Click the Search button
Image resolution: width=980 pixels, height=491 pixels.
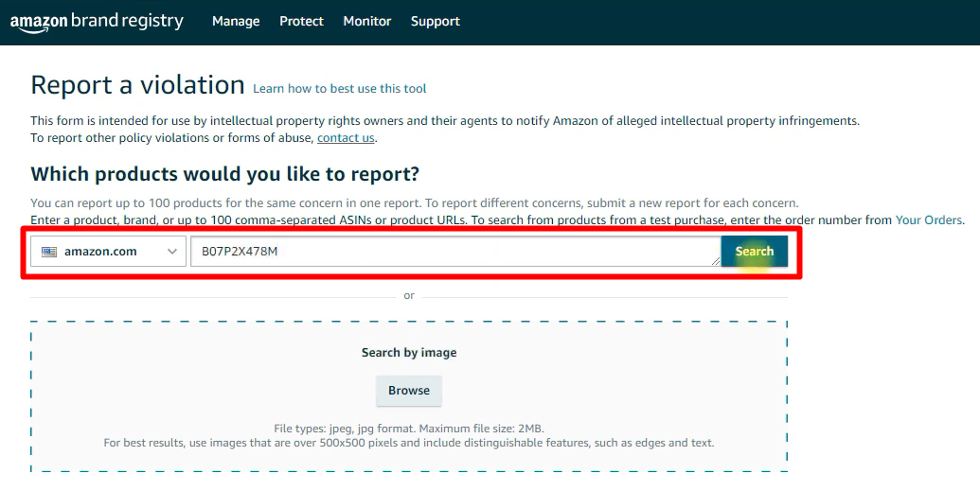[755, 251]
